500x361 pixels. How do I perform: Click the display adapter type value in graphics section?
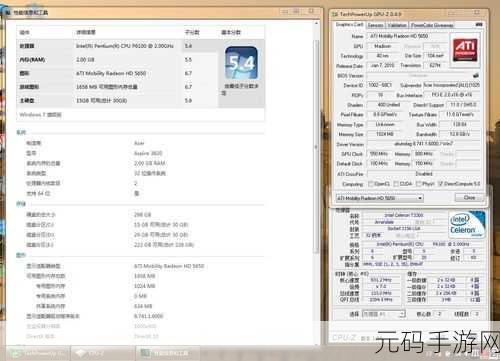[169, 266]
